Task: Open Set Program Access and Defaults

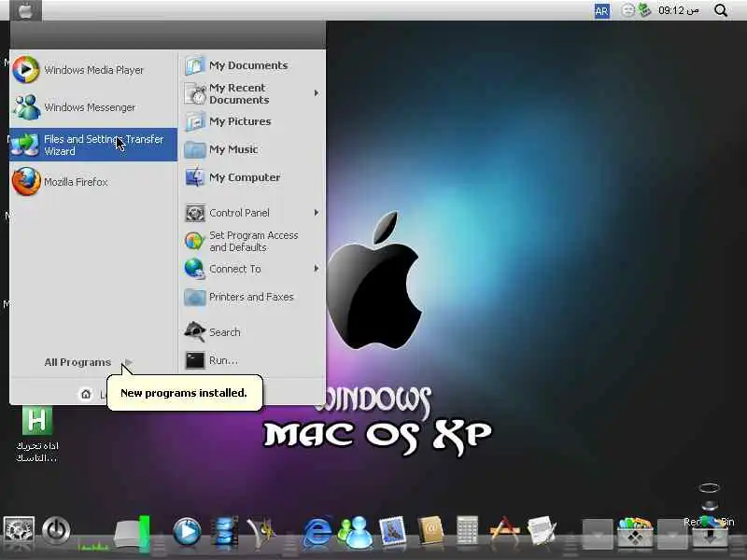Action: pos(251,241)
